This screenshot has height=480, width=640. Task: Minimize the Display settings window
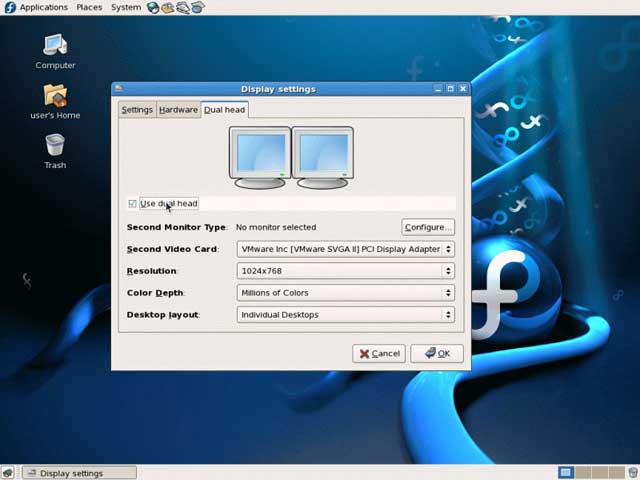[438, 89]
